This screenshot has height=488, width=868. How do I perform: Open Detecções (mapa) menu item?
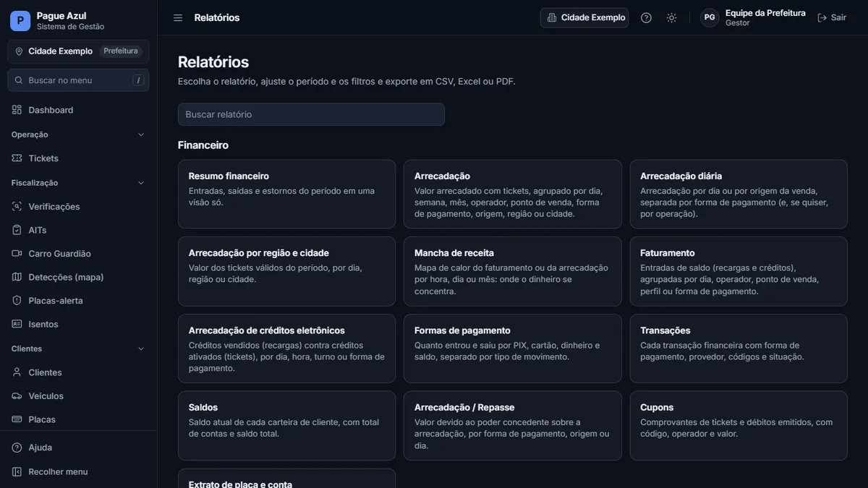[79, 277]
